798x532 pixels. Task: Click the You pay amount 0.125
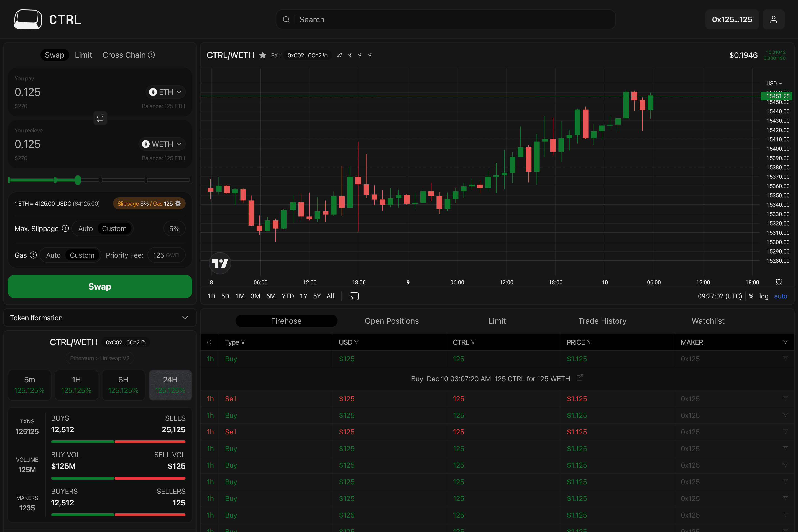click(27, 92)
